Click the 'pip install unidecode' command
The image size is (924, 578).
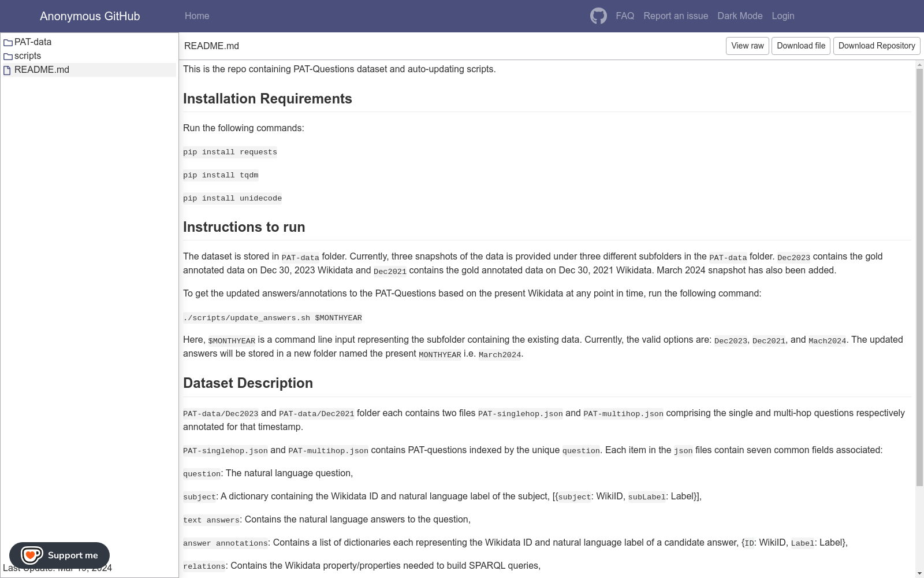click(232, 198)
